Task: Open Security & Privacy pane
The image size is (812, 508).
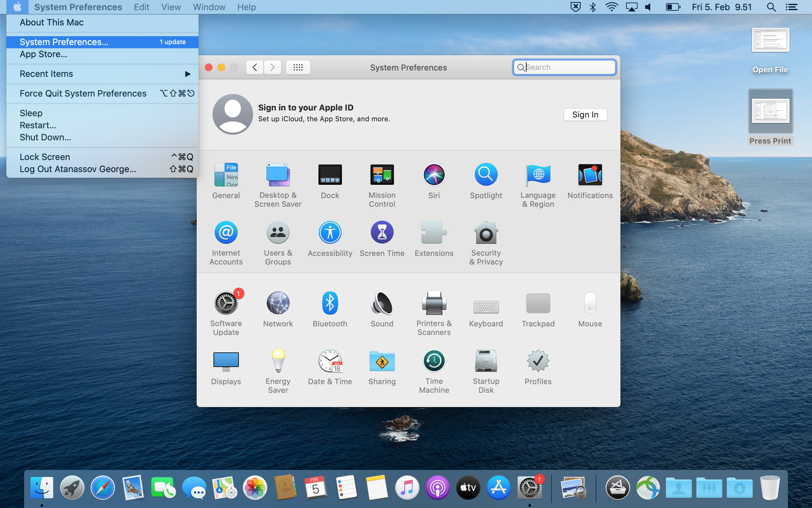Action: point(486,243)
